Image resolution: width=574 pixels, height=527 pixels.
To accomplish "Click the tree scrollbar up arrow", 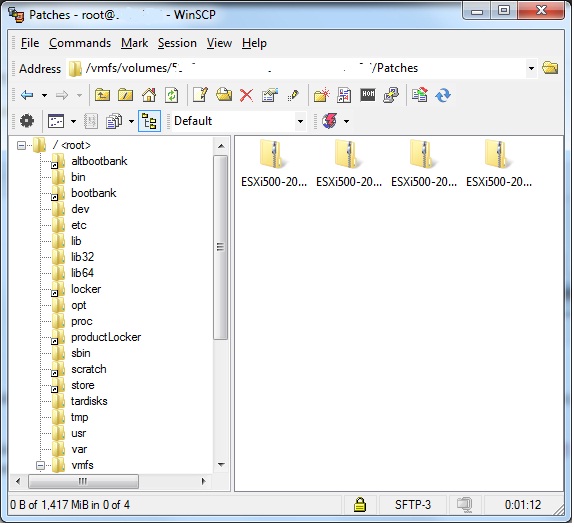I will point(221,146).
